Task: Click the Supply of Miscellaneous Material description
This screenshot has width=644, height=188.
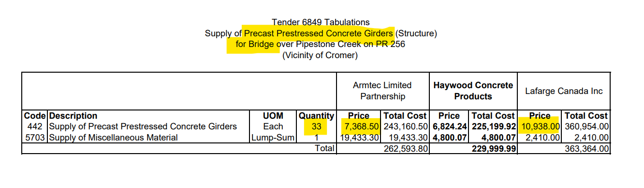Action: (114, 138)
